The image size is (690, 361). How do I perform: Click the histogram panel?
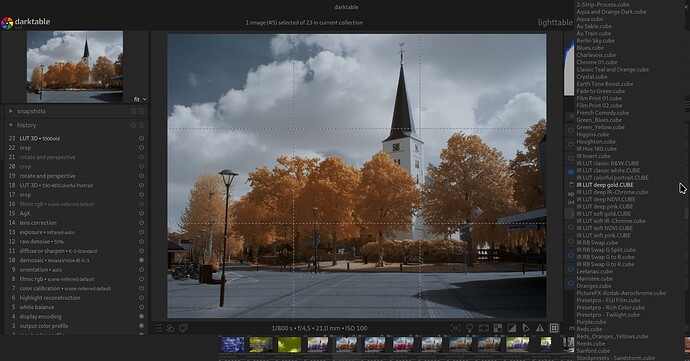[x=569, y=66]
